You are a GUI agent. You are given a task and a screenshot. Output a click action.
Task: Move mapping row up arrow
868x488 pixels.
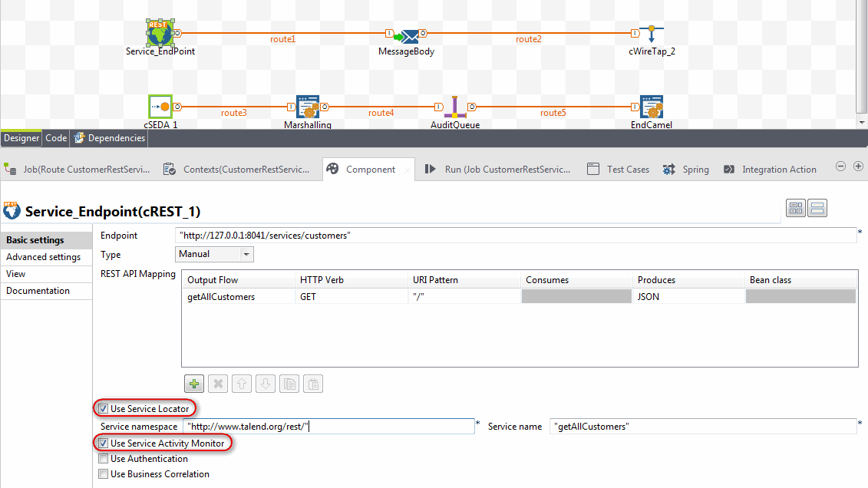point(242,384)
